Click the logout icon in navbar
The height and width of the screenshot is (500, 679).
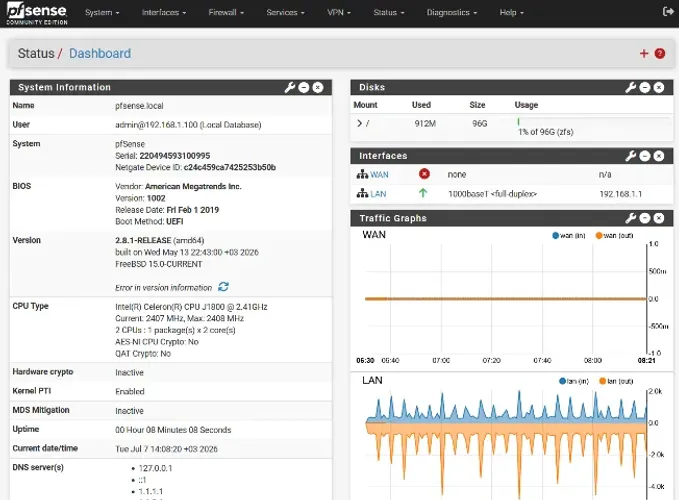coord(668,12)
